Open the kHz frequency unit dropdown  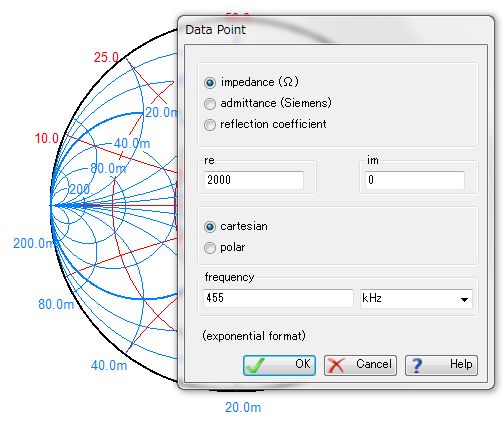coord(416,299)
